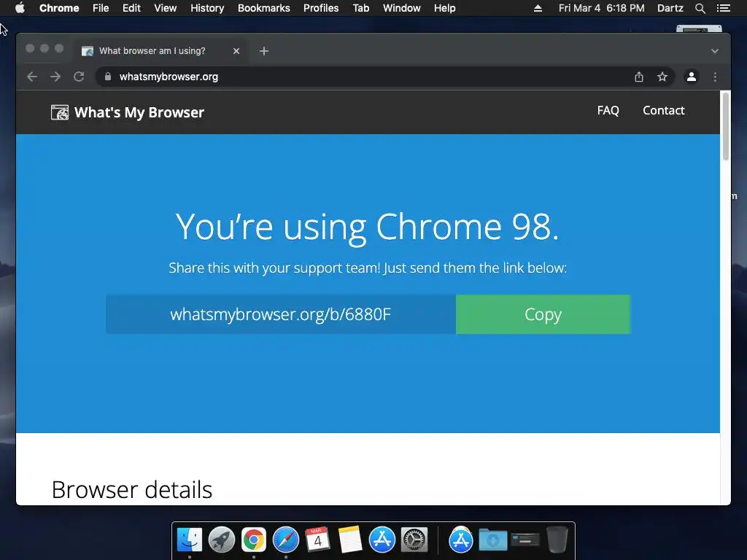Launch Safari from the Dock

tap(286, 540)
